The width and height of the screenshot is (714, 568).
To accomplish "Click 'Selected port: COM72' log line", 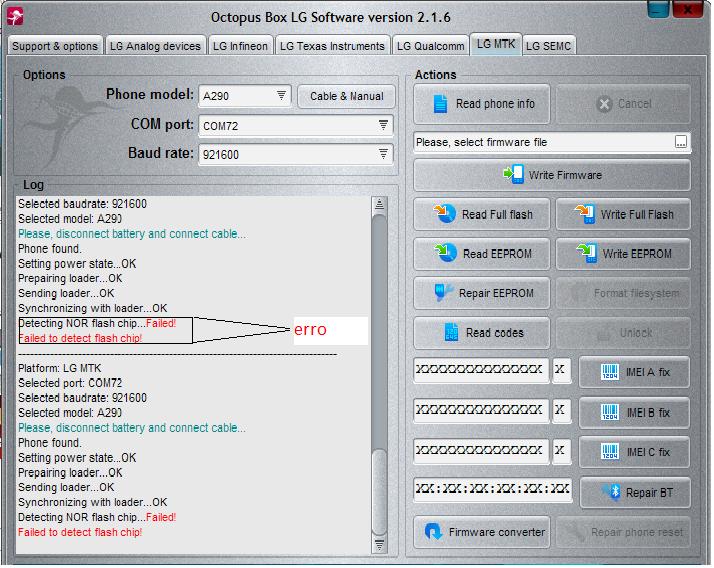I will pos(70,383).
